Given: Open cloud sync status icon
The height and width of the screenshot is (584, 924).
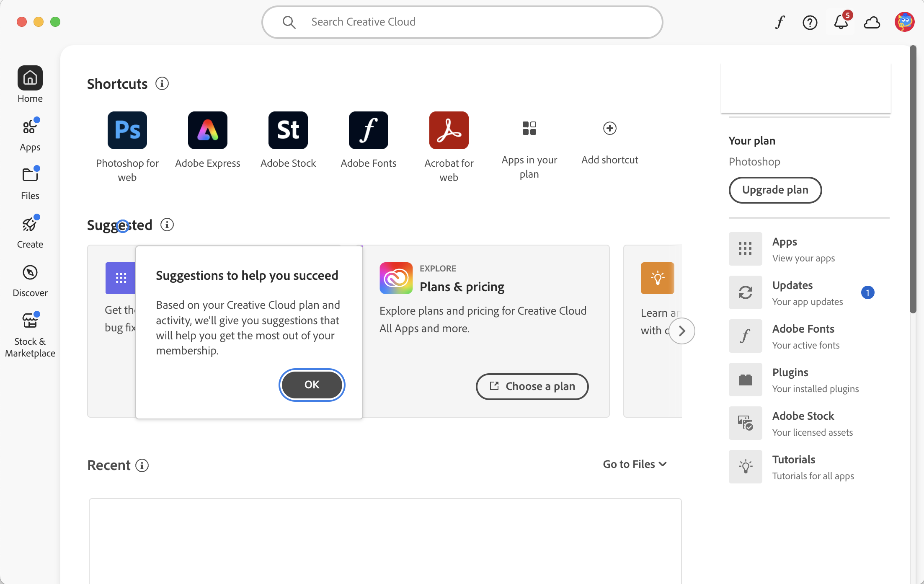Looking at the screenshot, I should pos(872,22).
